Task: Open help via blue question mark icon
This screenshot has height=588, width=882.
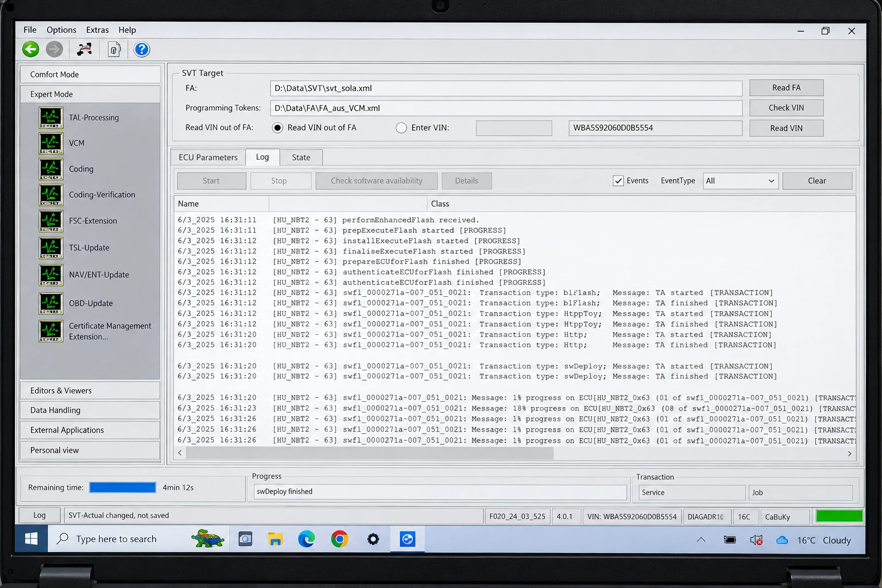Action: pos(142,49)
